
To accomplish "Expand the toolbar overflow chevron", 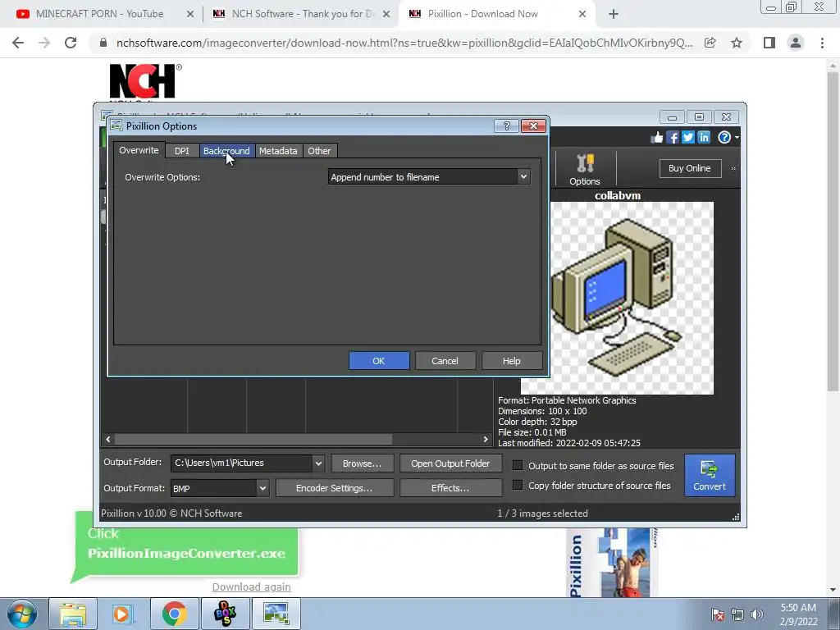I will click(733, 168).
